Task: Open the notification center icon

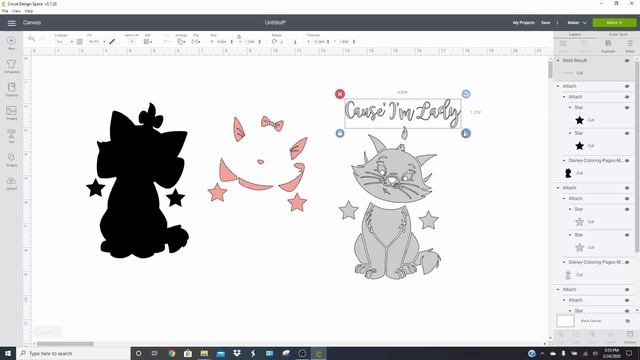Action: (629, 353)
